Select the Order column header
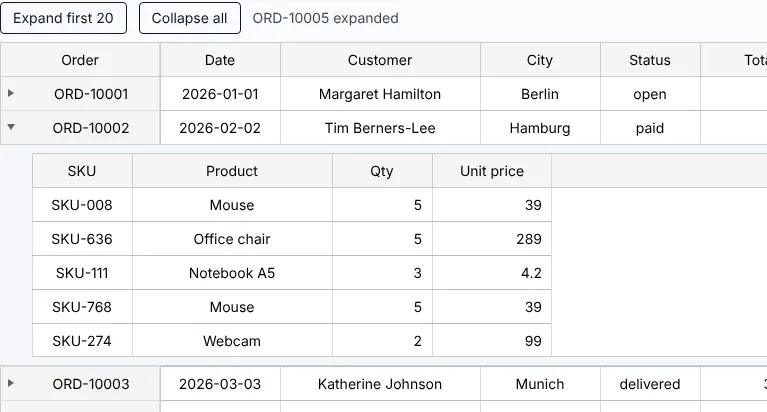 (80, 60)
